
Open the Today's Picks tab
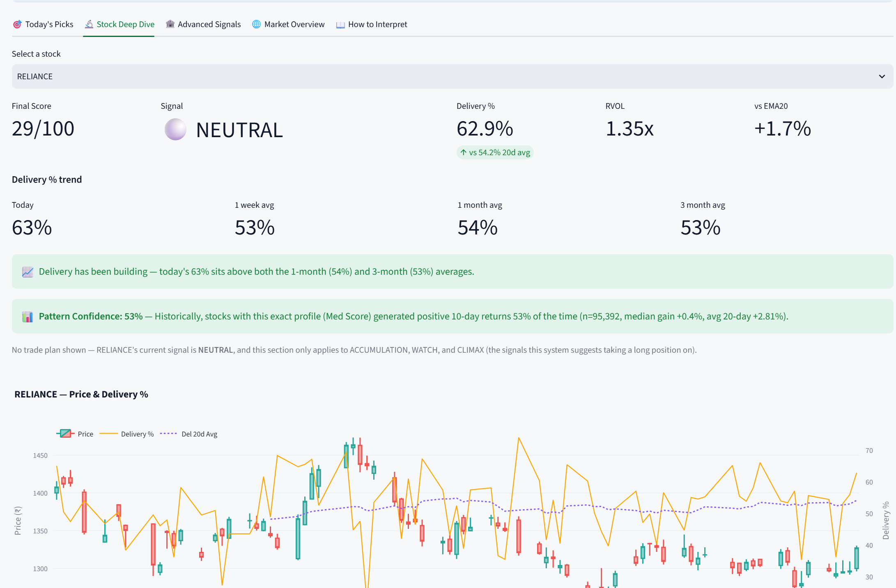pos(43,24)
